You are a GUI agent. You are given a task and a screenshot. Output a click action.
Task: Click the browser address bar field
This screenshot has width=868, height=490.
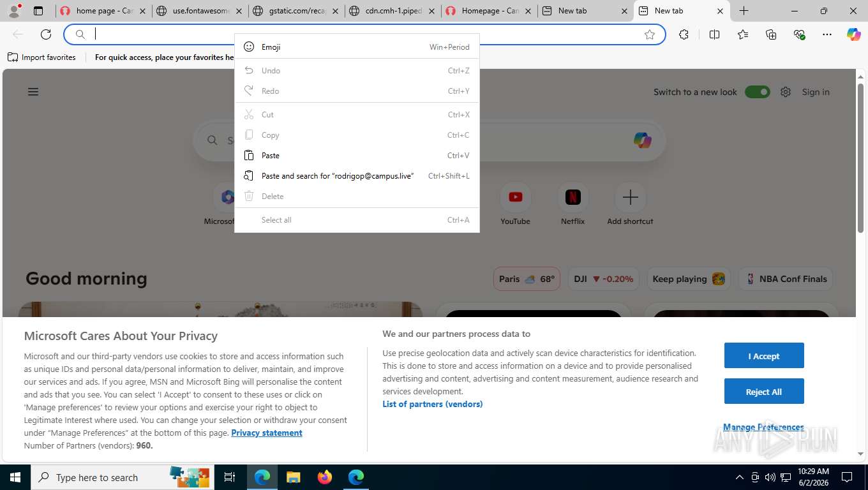click(364, 34)
